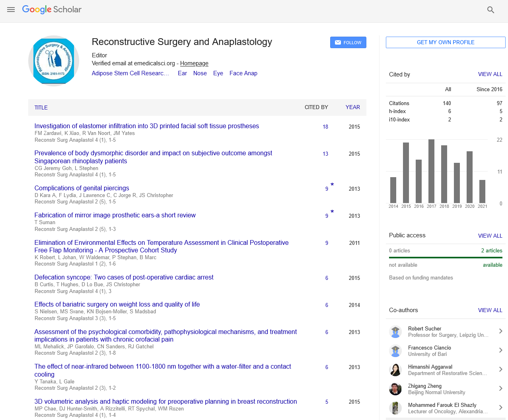
Task: Click the green public access bar
Action: coord(446,258)
